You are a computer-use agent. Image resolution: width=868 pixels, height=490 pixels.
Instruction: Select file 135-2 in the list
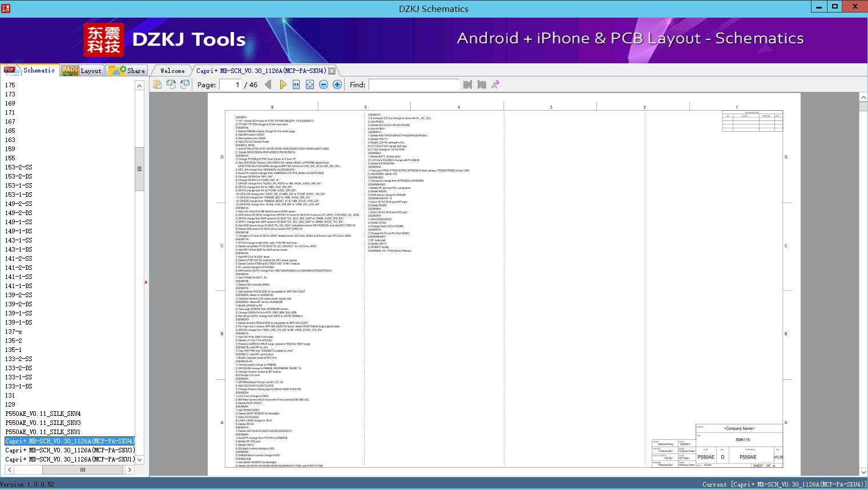point(14,341)
